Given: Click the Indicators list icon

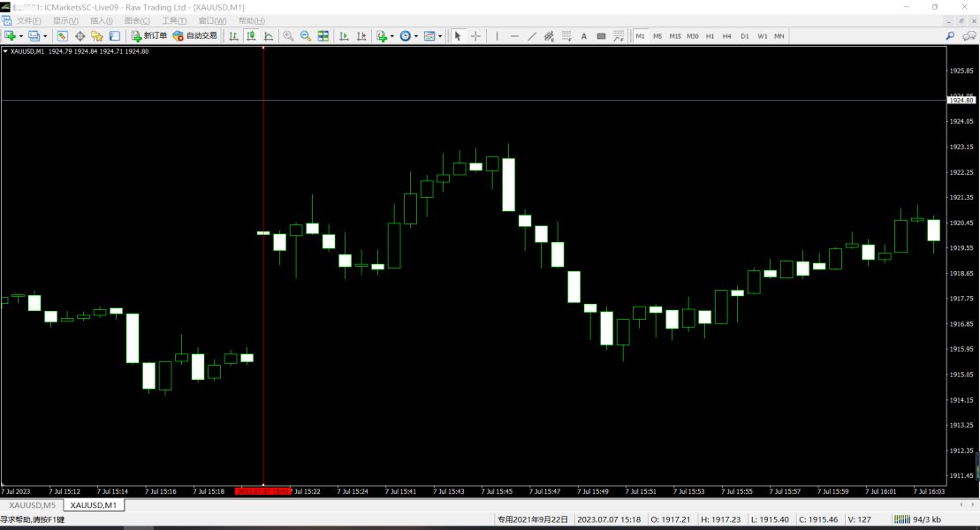Looking at the screenshot, I should [382, 36].
